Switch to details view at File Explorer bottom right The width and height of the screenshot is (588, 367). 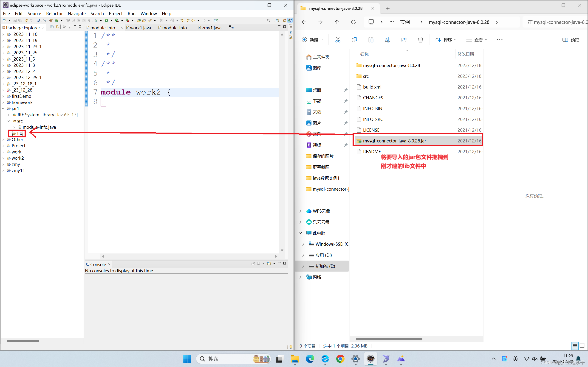pyautogui.click(x=575, y=346)
